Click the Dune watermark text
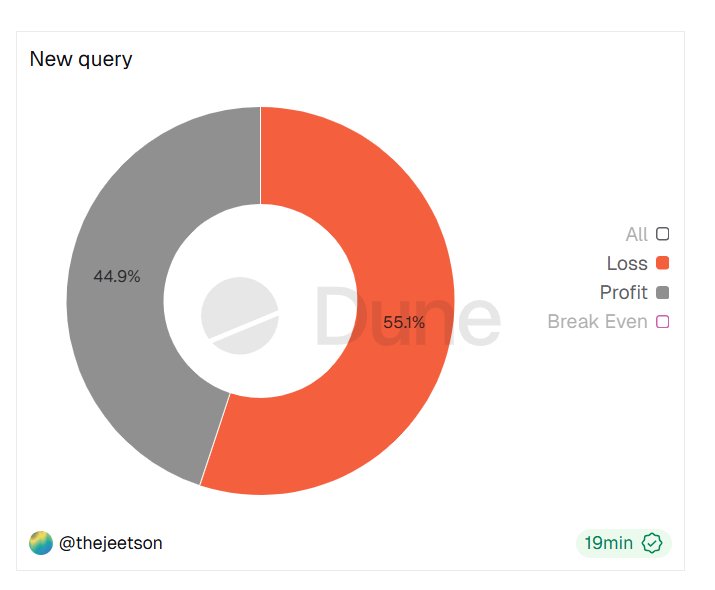This screenshot has width=715, height=590. (x=408, y=317)
